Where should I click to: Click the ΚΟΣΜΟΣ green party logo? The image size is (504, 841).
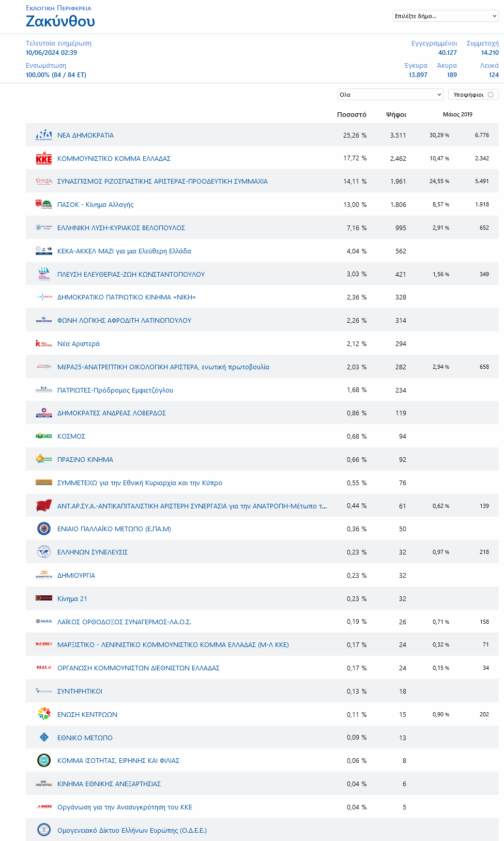(44, 437)
